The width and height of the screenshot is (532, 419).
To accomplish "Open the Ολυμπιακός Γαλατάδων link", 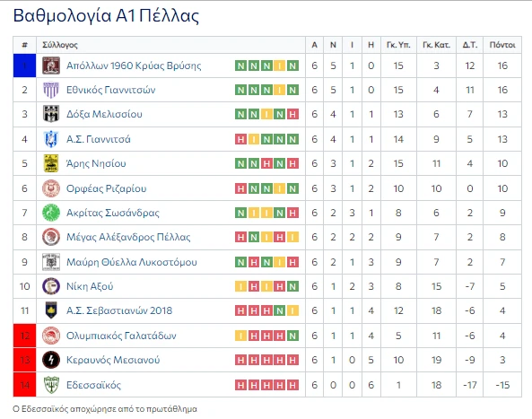I will point(121,336).
